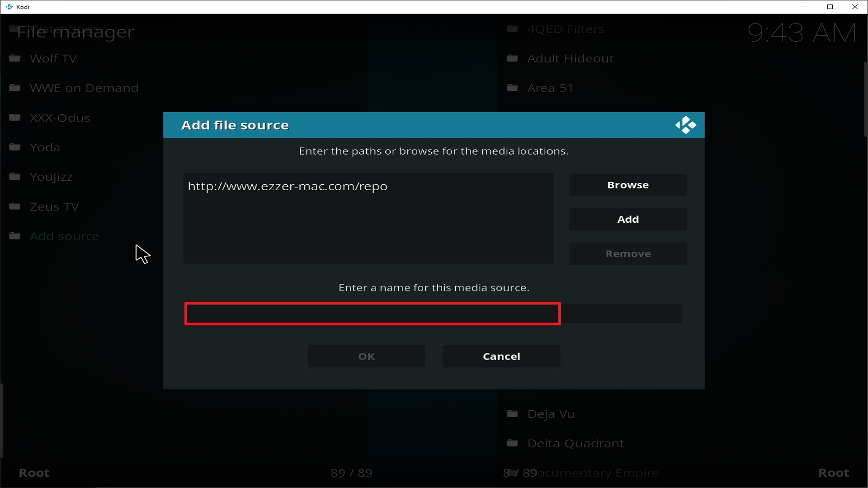This screenshot has height=488, width=868.
Task: Select the Wolf TV source label
Action: point(53,59)
